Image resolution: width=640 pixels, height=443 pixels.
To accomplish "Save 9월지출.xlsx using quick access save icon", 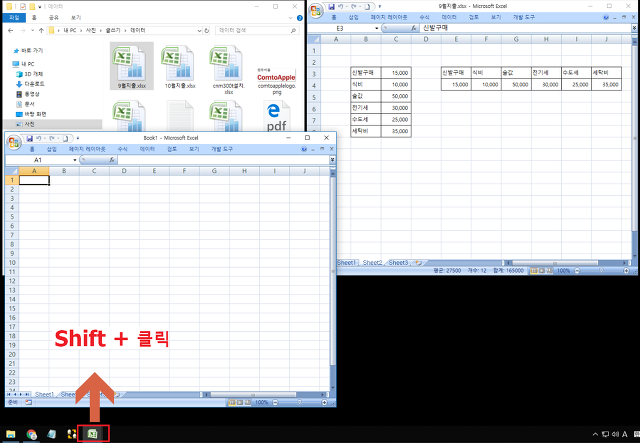I will coord(331,7).
